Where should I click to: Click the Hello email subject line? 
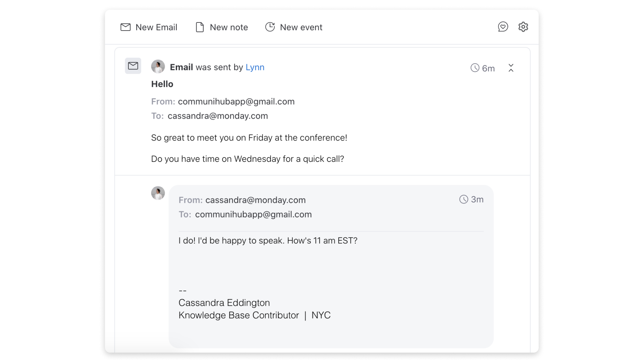click(x=162, y=84)
